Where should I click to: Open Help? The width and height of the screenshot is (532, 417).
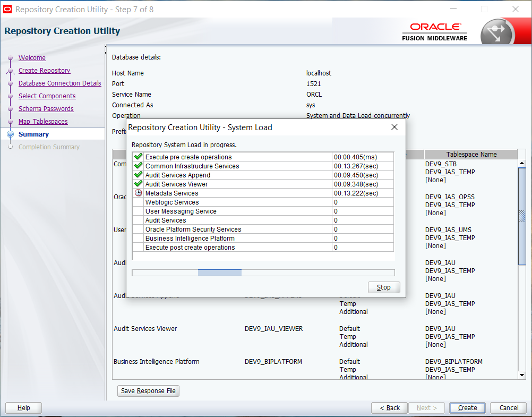[x=23, y=408]
